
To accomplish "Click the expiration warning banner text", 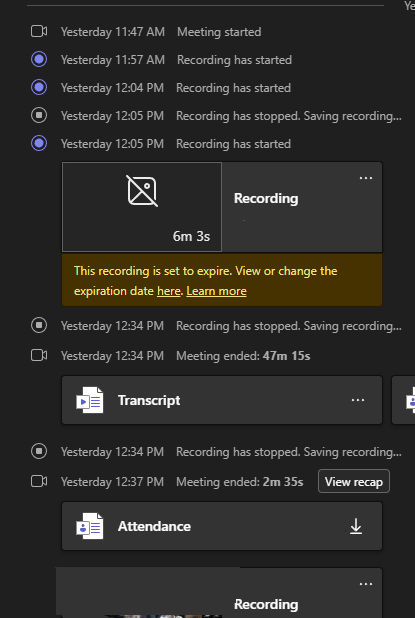I will click(x=205, y=281).
